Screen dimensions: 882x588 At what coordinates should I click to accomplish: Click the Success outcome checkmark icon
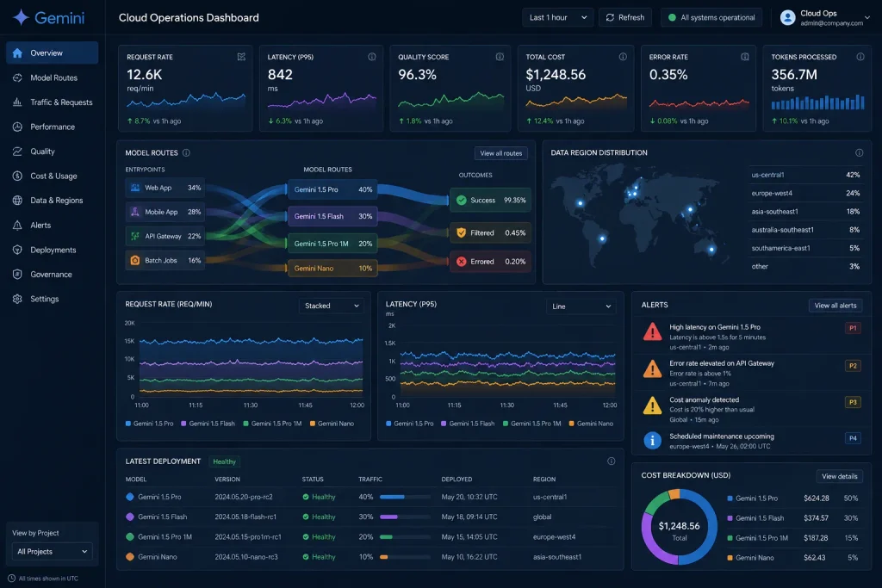tap(462, 200)
